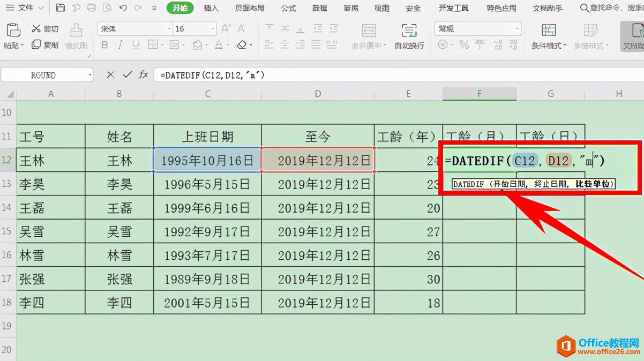Expand the eraser clear dropdown arrow
This screenshot has height=361, width=644.
(x=251, y=46)
